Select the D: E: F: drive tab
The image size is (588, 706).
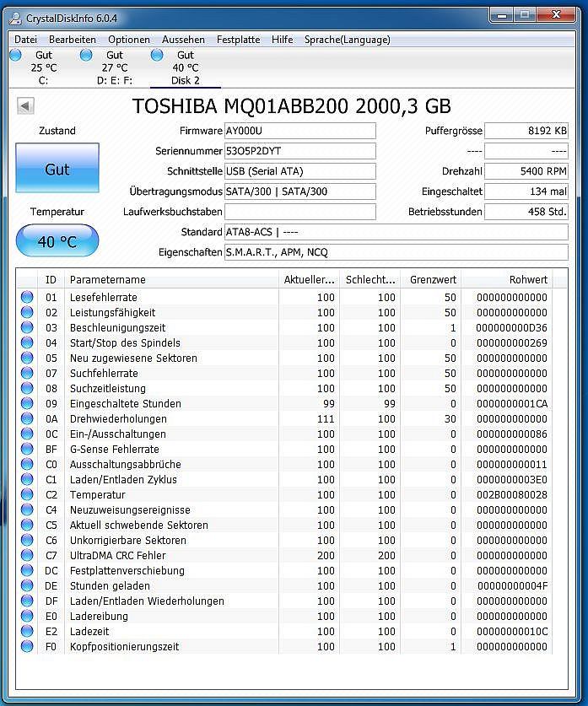tap(115, 67)
